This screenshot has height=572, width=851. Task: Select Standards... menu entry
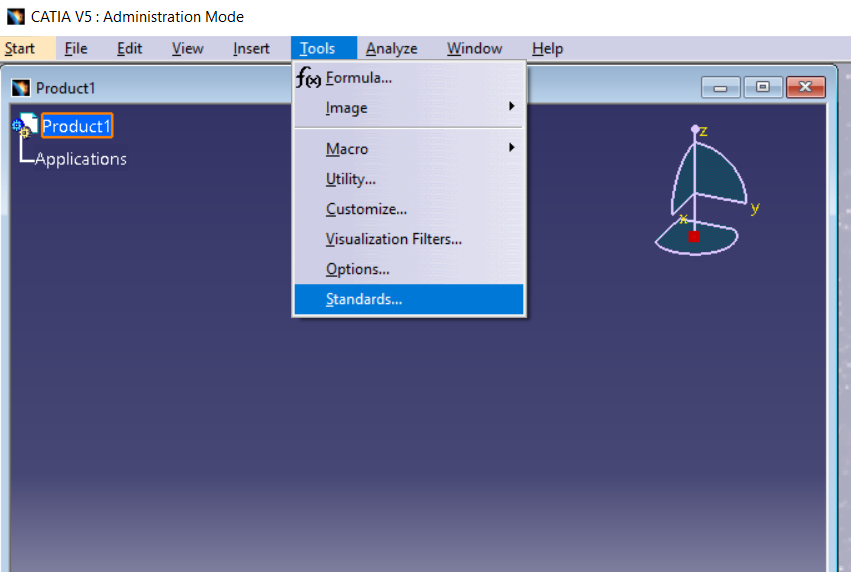pyautogui.click(x=409, y=299)
